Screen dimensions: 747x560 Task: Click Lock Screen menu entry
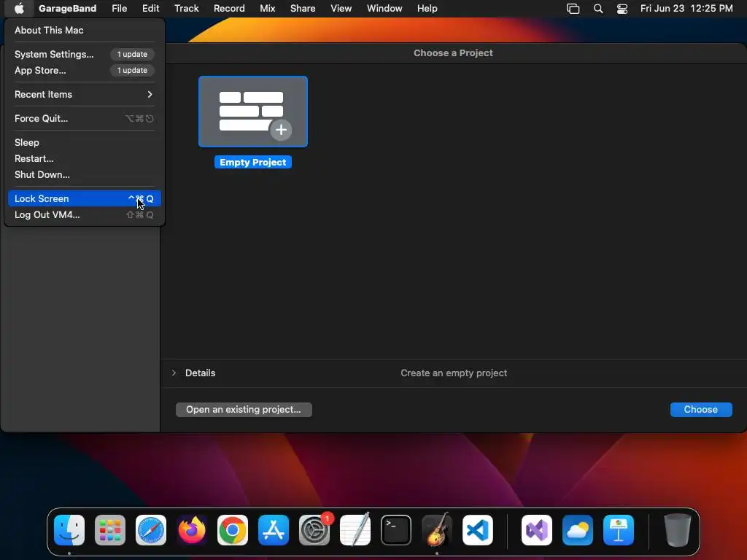point(85,198)
